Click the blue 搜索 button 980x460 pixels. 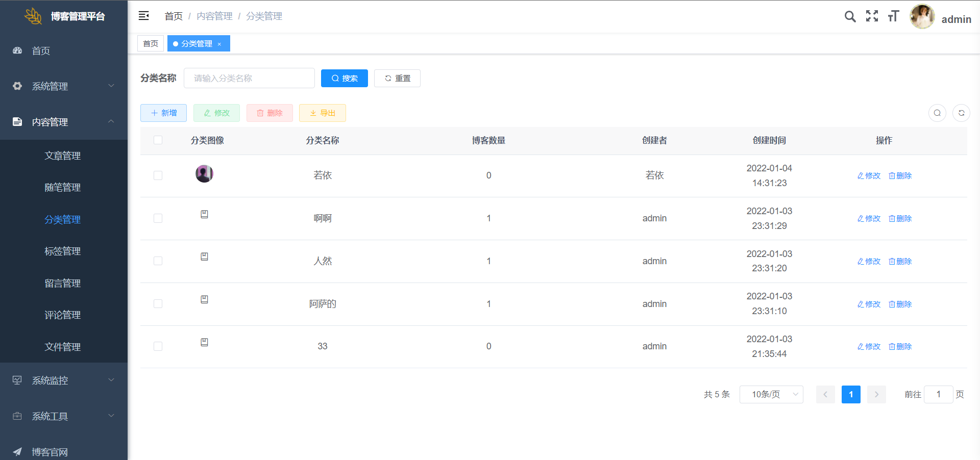pyautogui.click(x=344, y=78)
